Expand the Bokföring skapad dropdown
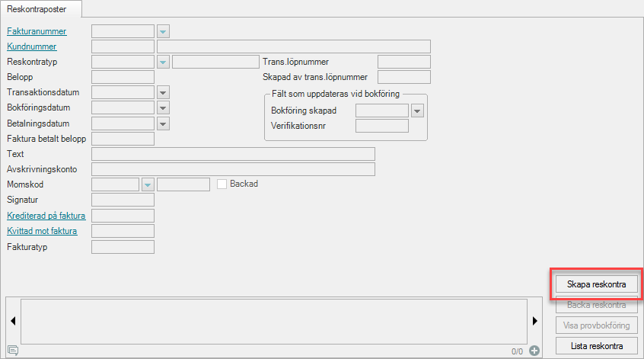Viewport: 644px width, 359px height. (x=416, y=111)
